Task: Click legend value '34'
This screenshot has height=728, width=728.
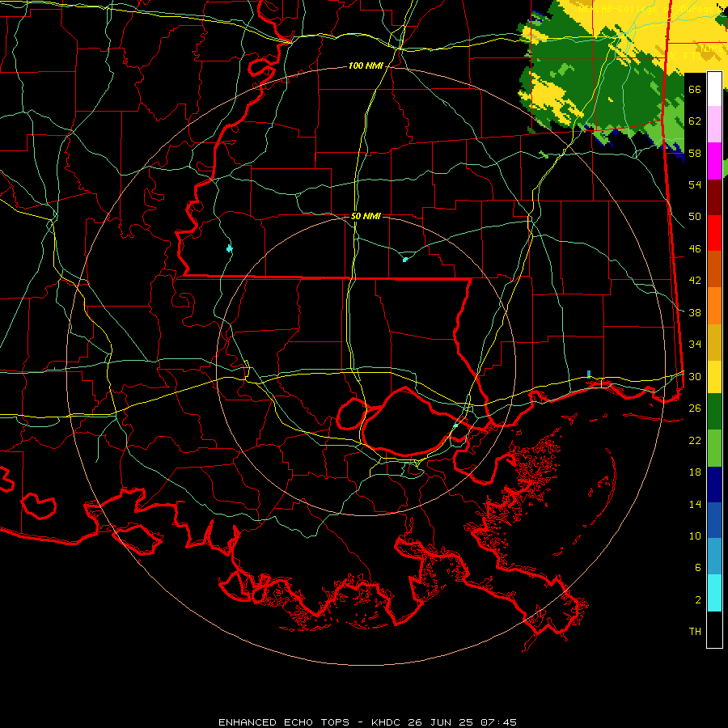Action: (x=695, y=345)
